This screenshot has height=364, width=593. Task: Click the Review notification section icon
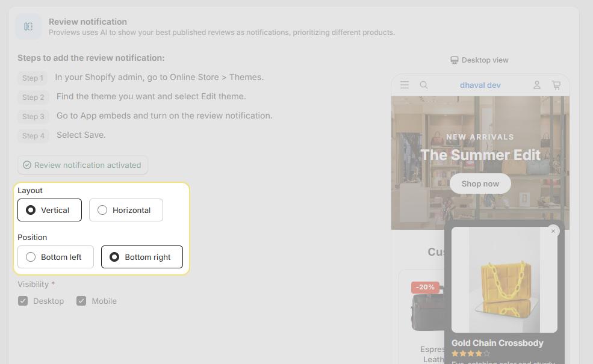(28, 26)
